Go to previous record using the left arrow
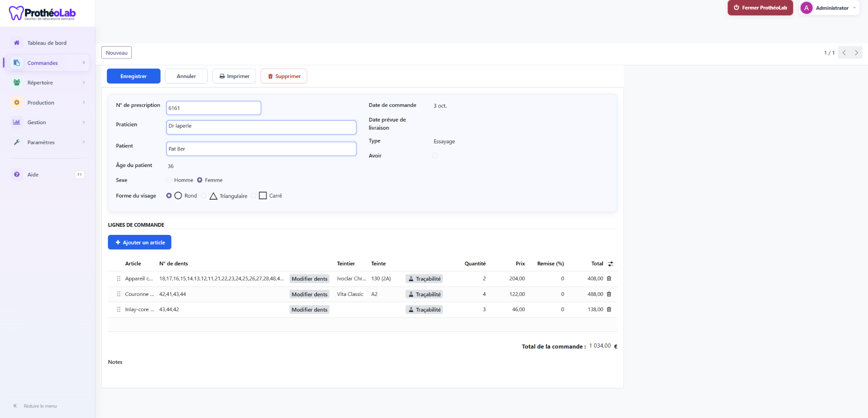This screenshot has width=868, height=418. click(844, 53)
